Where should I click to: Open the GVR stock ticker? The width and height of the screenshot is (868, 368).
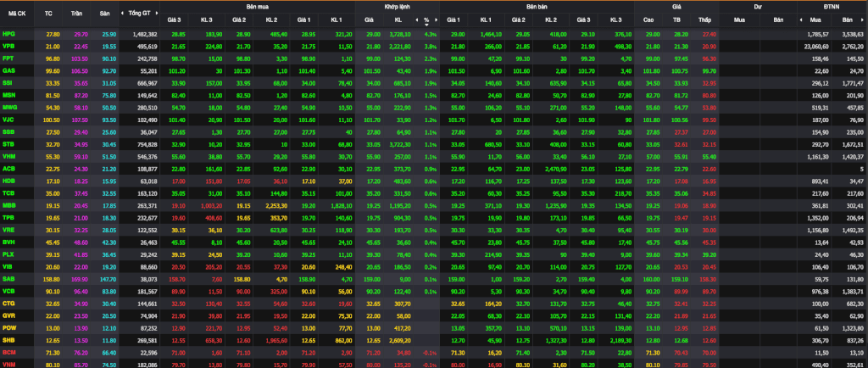point(8,315)
